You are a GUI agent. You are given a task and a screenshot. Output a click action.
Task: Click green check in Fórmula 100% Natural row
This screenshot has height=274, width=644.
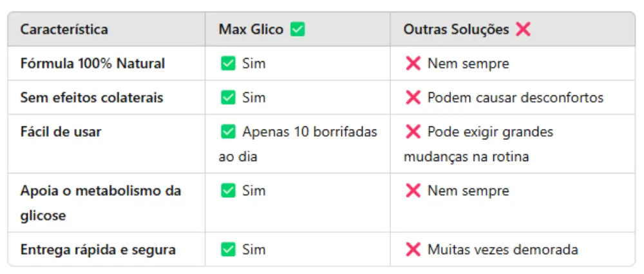[228, 64]
